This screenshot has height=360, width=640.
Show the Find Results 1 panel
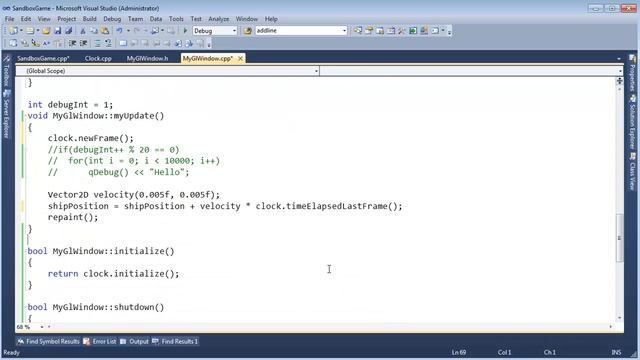pyautogui.click(x=175, y=341)
